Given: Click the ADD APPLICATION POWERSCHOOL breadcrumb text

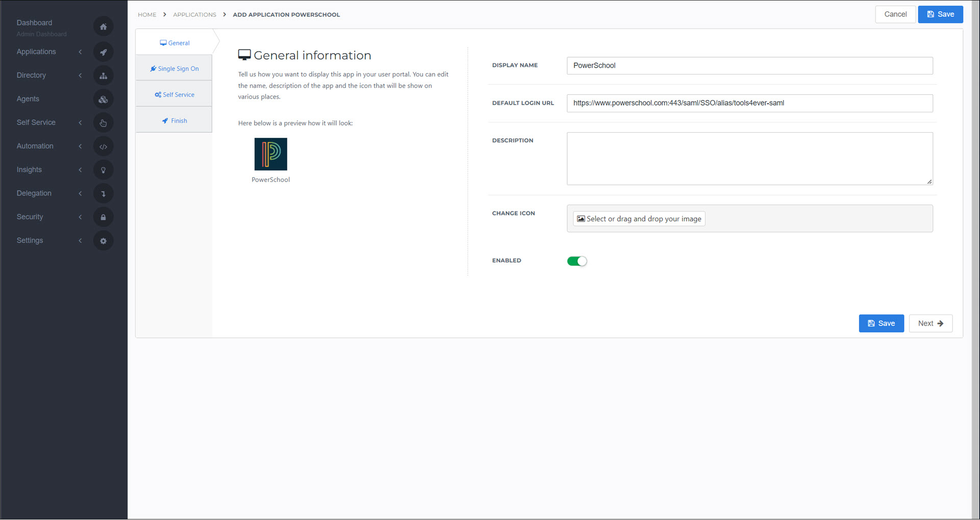Looking at the screenshot, I should tap(286, 15).
